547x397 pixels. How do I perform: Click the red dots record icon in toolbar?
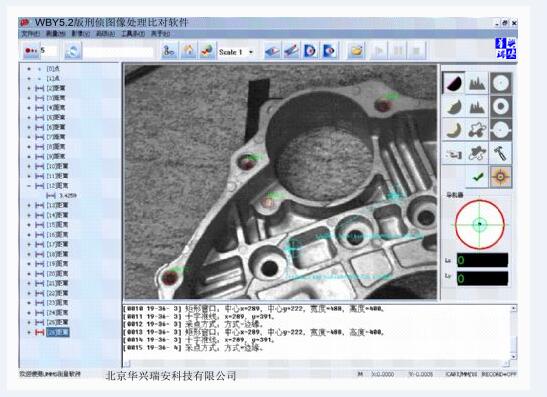(31, 51)
